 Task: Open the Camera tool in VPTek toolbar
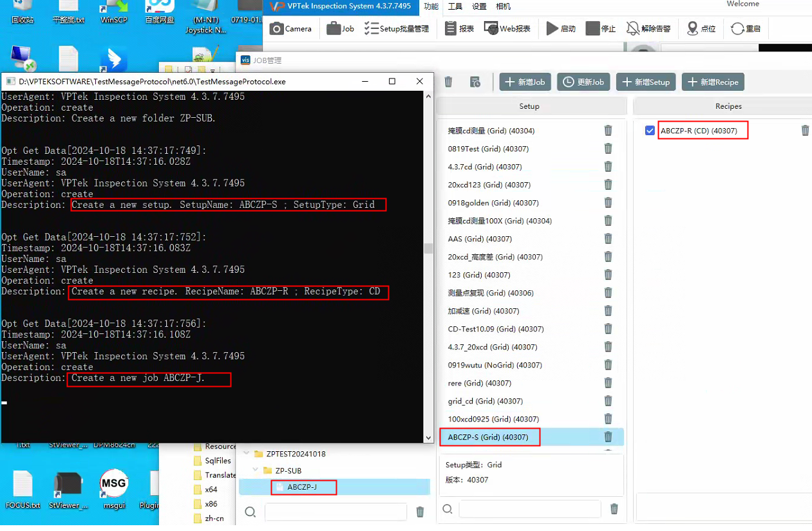(290, 28)
